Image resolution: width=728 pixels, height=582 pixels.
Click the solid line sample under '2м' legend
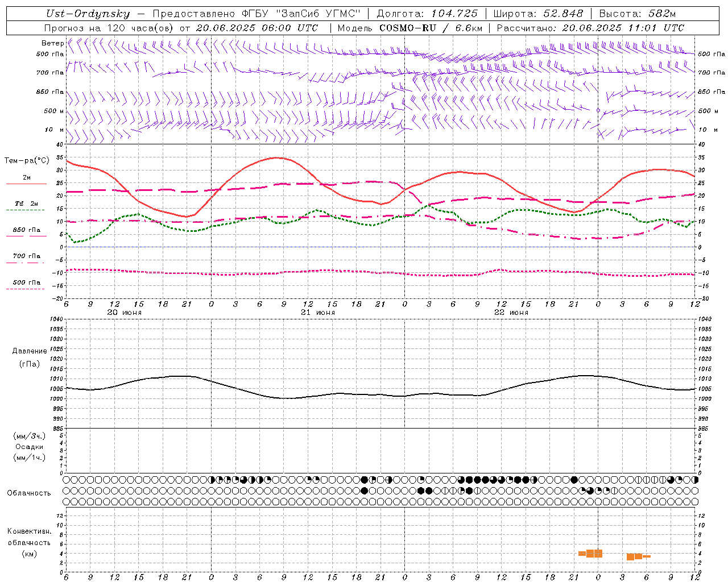[26, 184]
